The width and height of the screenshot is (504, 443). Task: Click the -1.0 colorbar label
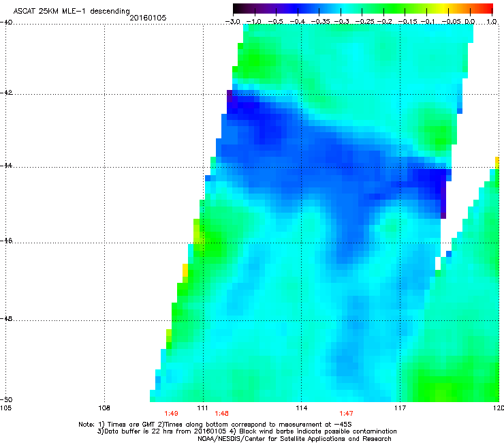[x=253, y=22]
